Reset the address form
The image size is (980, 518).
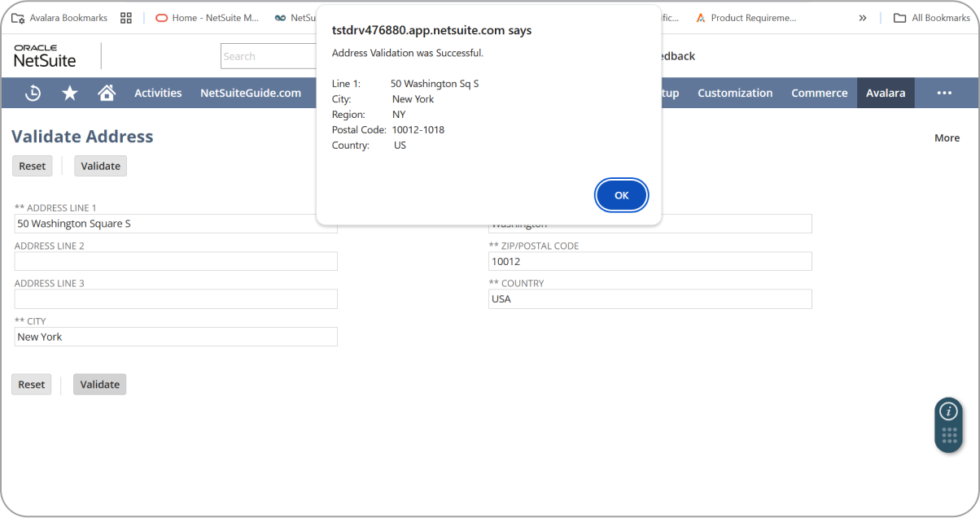pyautogui.click(x=32, y=165)
